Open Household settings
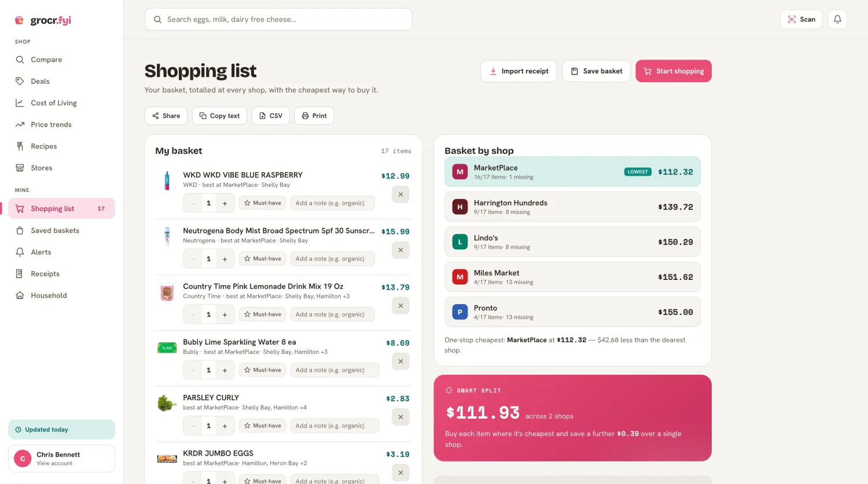This screenshot has height=484, width=868. (x=61, y=295)
